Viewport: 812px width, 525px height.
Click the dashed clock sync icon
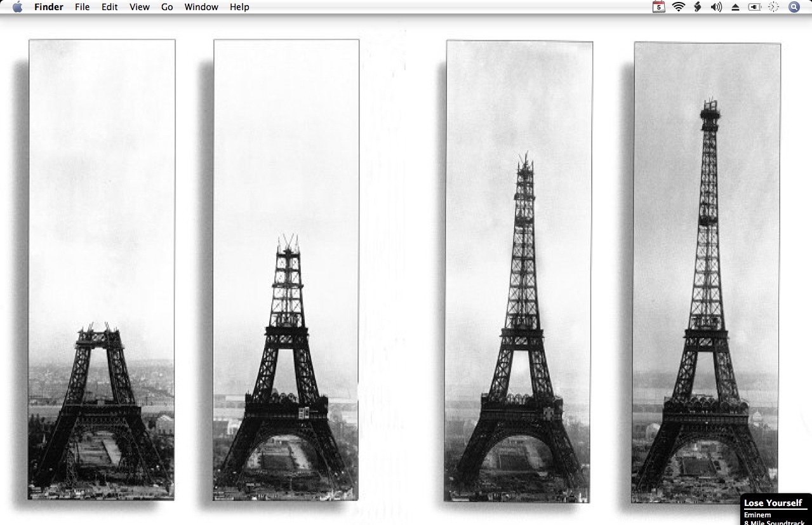tap(773, 7)
